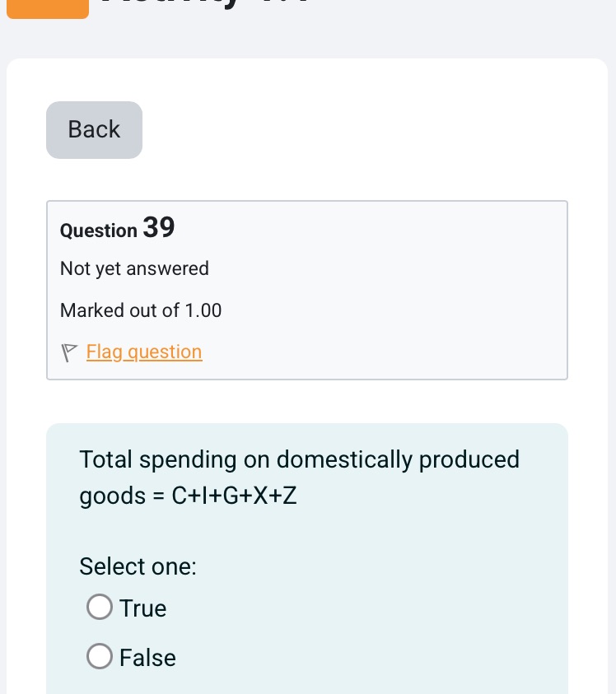Choose False for the equation question
Image resolution: width=616 pixels, height=694 pixels.
100,656
